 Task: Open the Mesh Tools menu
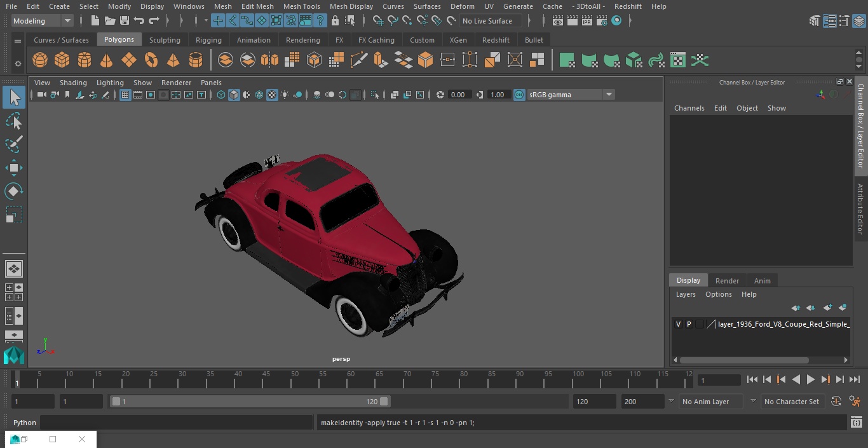[301, 6]
